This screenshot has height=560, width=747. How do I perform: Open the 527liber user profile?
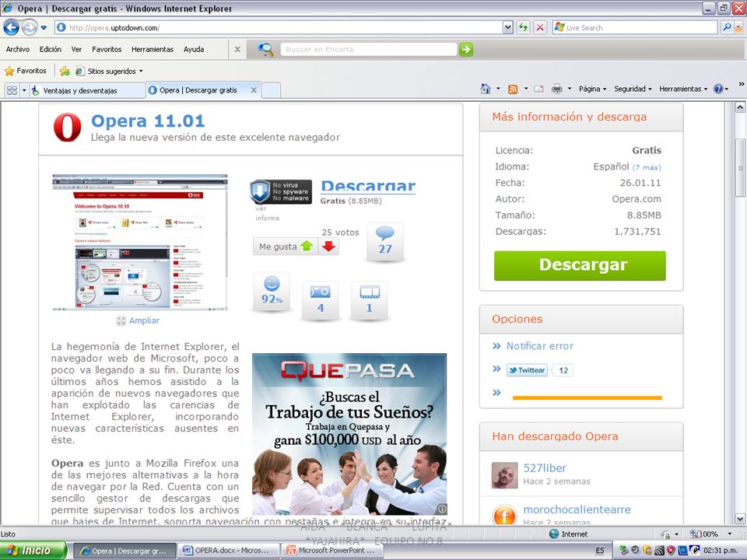point(545,467)
